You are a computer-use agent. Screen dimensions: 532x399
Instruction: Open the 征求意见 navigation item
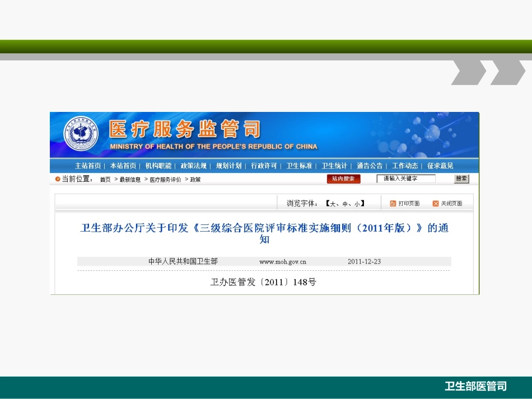[x=440, y=166]
